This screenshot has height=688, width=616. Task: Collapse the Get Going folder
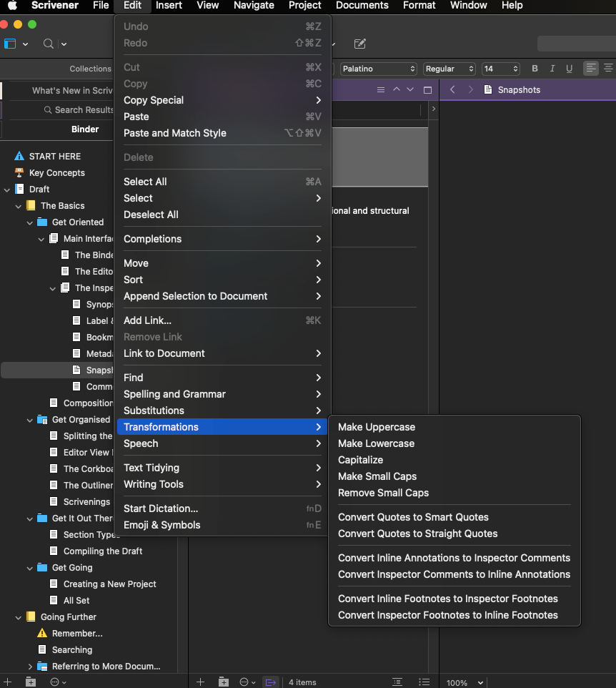30,569
